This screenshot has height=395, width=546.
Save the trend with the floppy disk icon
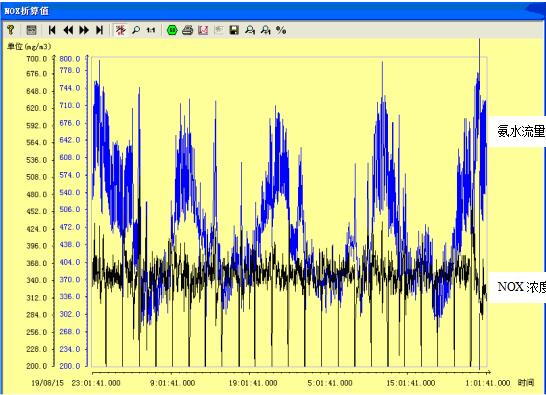[234, 30]
